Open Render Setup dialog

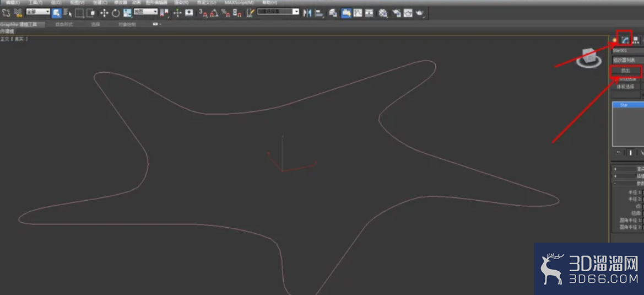pyautogui.click(x=396, y=13)
